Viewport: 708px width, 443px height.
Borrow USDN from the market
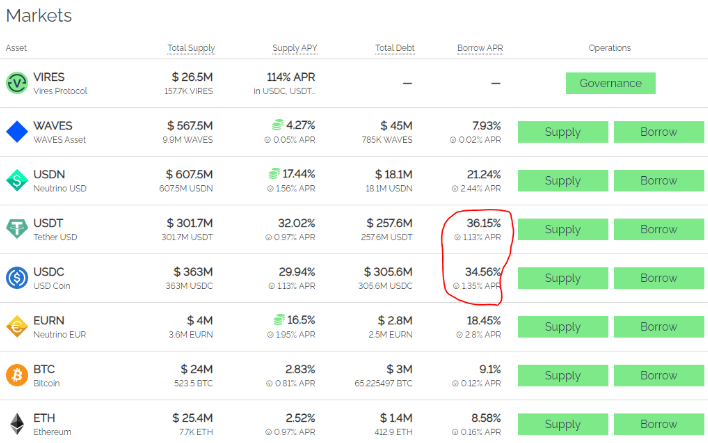tap(659, 181)
